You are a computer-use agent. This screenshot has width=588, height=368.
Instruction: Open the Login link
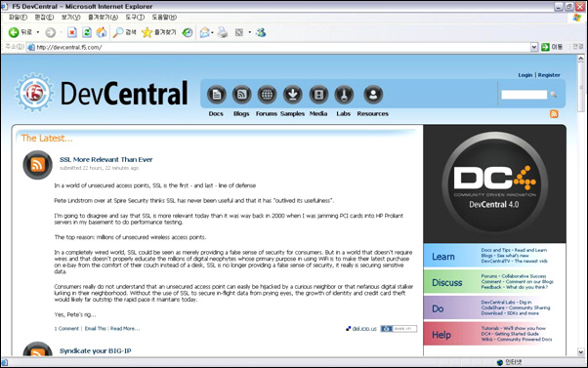525,75
